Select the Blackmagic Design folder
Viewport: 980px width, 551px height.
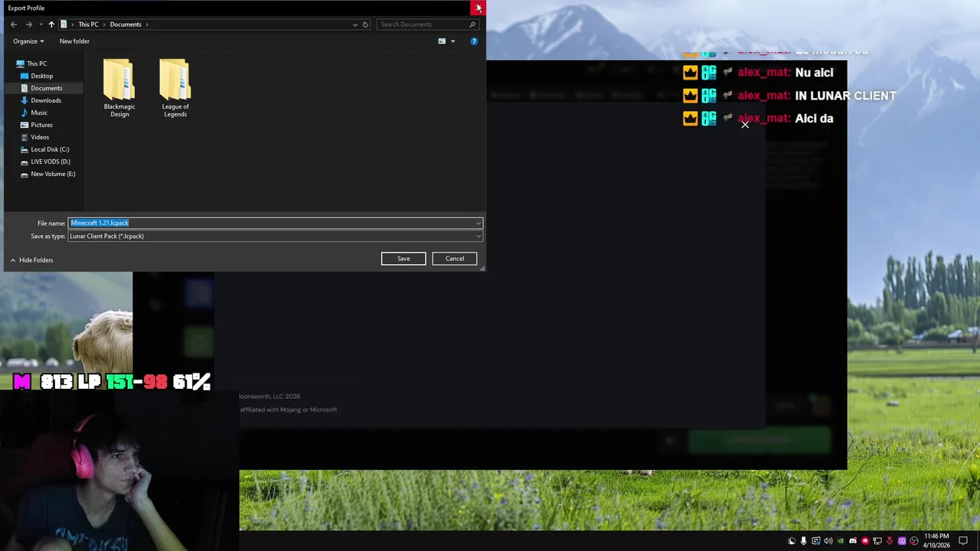(x=119, y=87)
